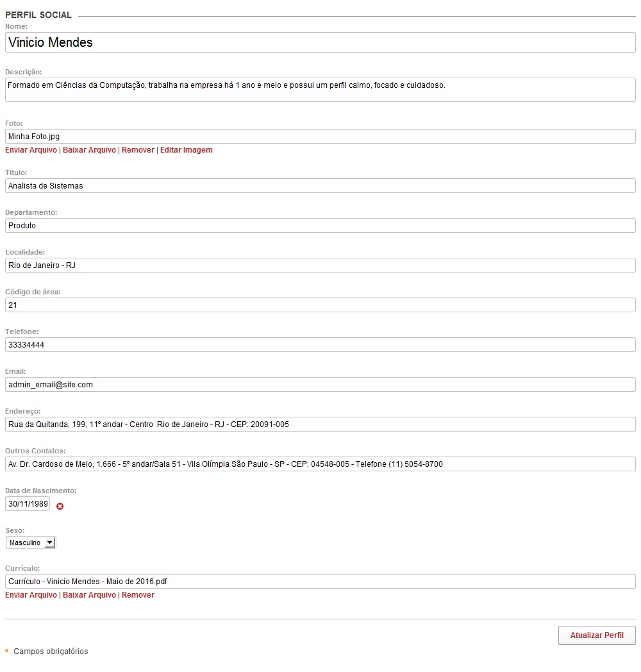Open the Sexo dropdown arrow
This screenshot has height=672, width=641.
(50, 542)
